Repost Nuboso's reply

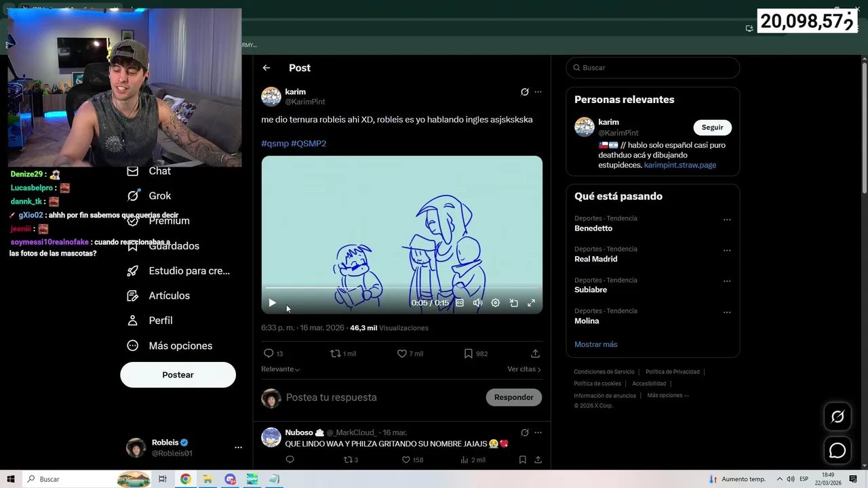(351, 460)
